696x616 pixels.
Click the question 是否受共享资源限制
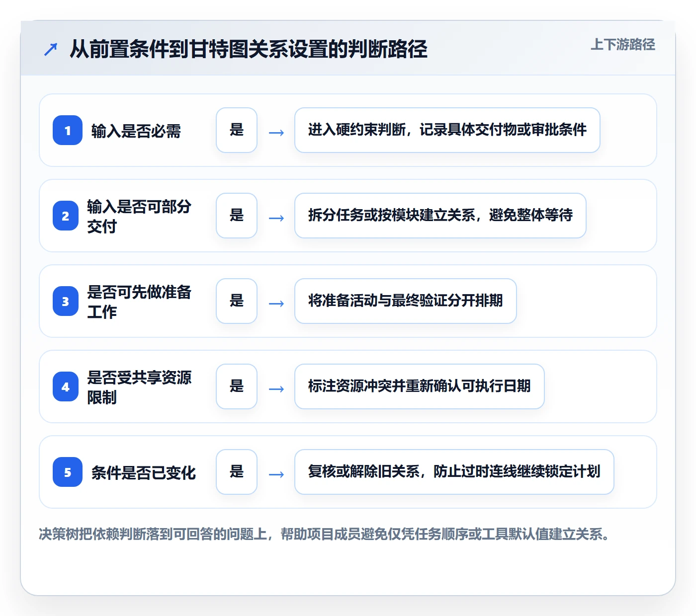[139, 387]
